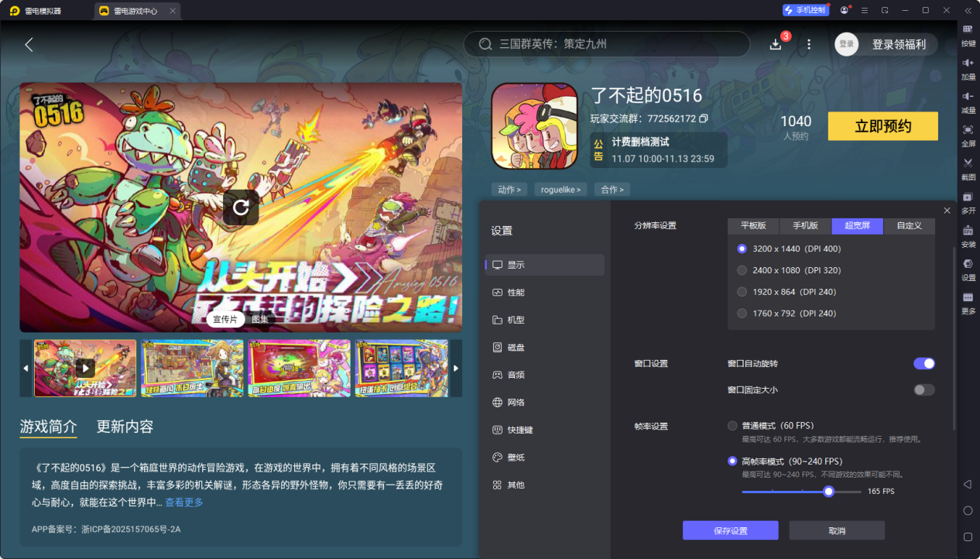Click the 立即预约 reservation button

coord(882,125)
